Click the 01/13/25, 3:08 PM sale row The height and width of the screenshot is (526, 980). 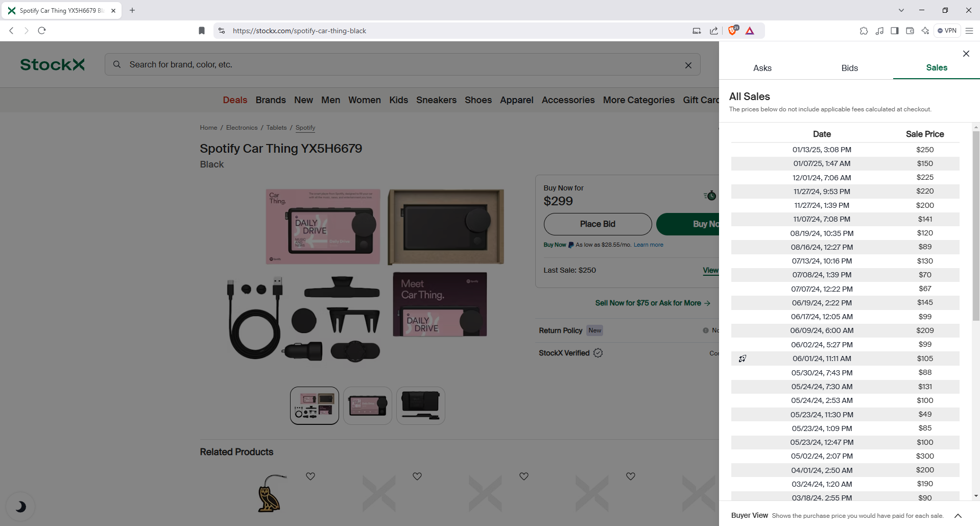(x=845, y=150)
